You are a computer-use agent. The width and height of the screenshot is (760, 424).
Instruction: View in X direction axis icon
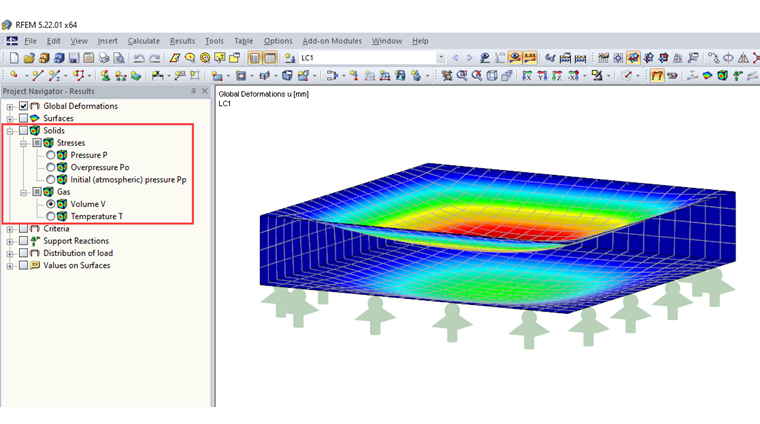(x=527, y=76)
